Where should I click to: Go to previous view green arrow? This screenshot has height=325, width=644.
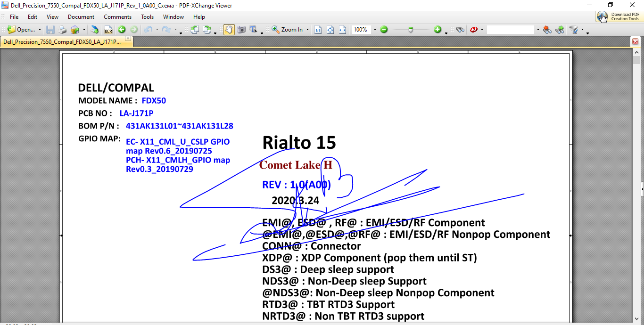[122, 30]
